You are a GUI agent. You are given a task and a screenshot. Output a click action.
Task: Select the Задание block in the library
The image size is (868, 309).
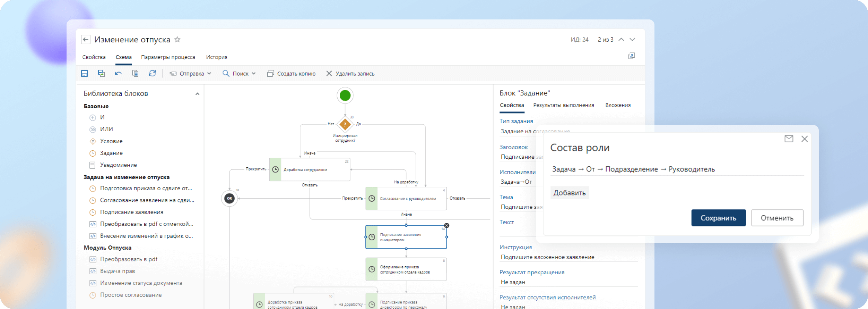[x=106, y=153]
